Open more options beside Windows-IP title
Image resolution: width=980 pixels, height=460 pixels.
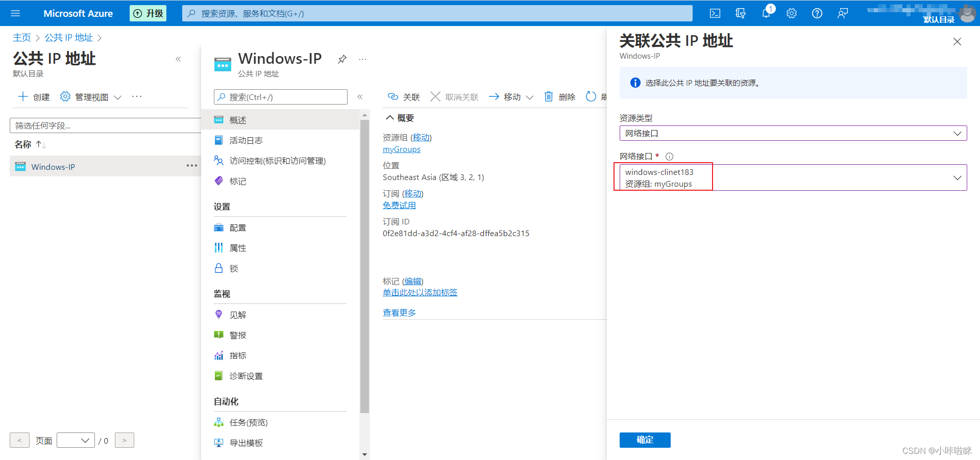[x=362, y=59]
